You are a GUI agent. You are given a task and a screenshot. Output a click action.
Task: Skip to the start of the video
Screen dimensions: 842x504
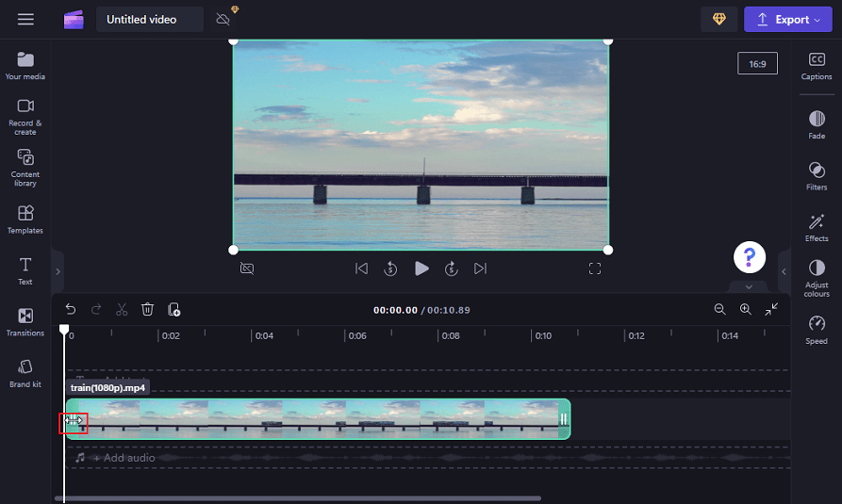pos(361,268)
